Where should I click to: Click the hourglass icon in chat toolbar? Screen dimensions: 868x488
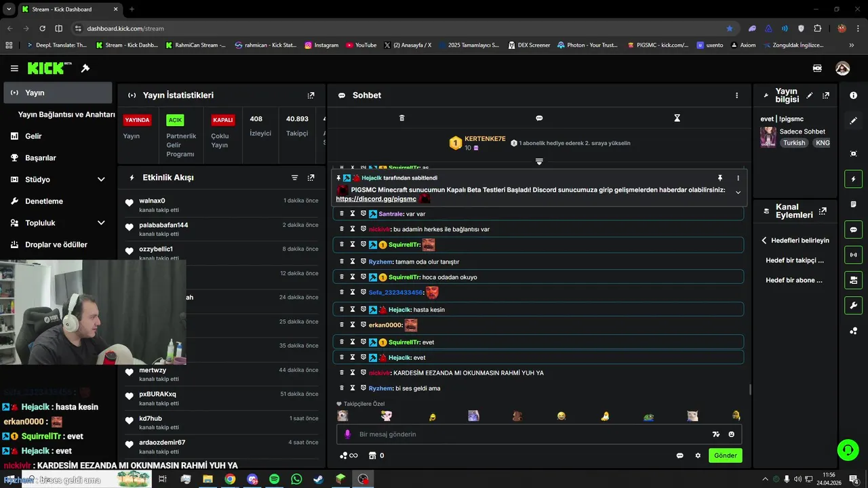click(x=677, y=118)
